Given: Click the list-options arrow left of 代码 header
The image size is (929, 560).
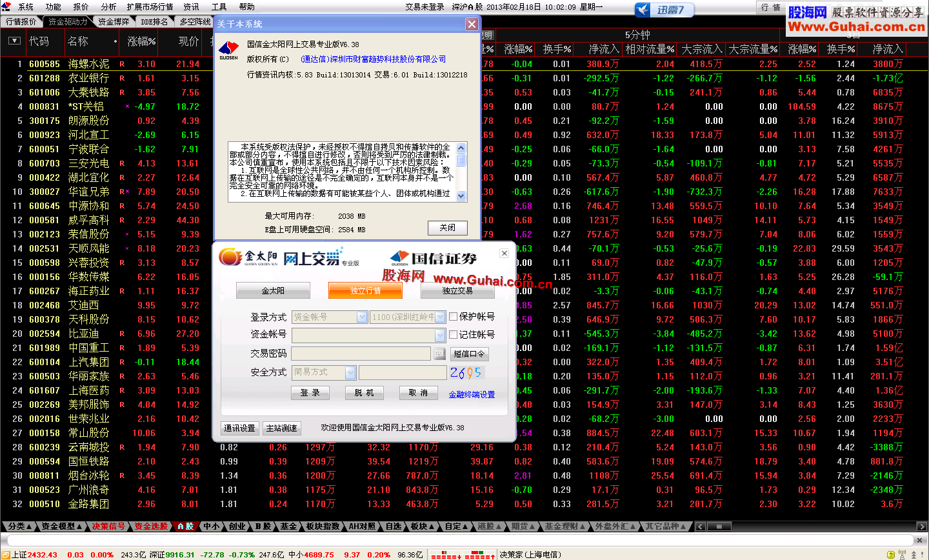Looking at the screenshot, I should (x=14, y=41).
